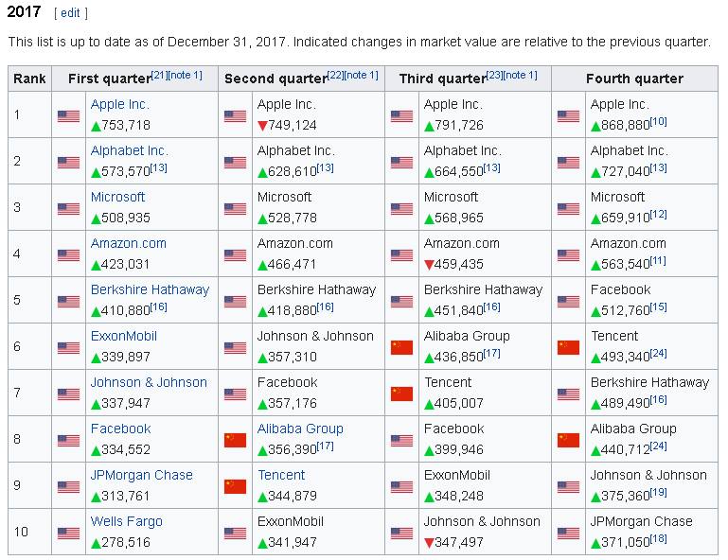Click green up arrow beside 278,516

click(97, 543)
